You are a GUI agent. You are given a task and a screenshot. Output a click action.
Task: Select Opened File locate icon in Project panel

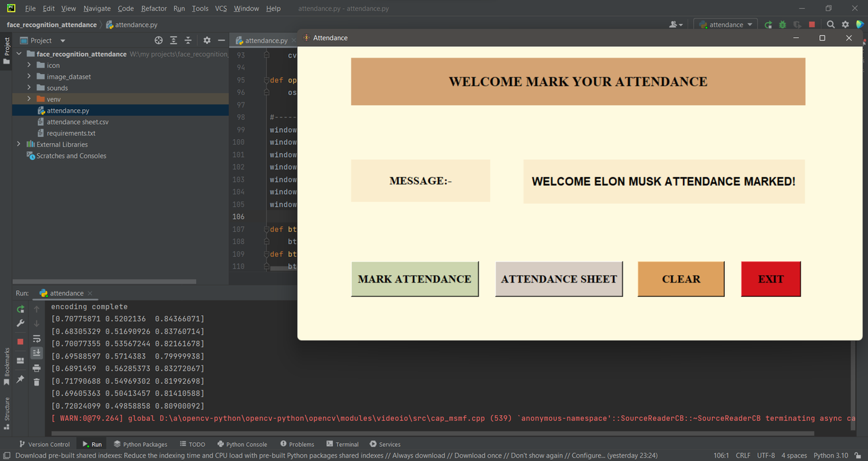click(159, 41)
